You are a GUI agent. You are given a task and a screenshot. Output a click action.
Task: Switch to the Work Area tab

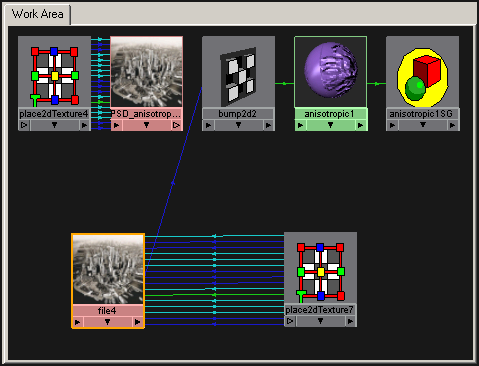click(38, 14)
